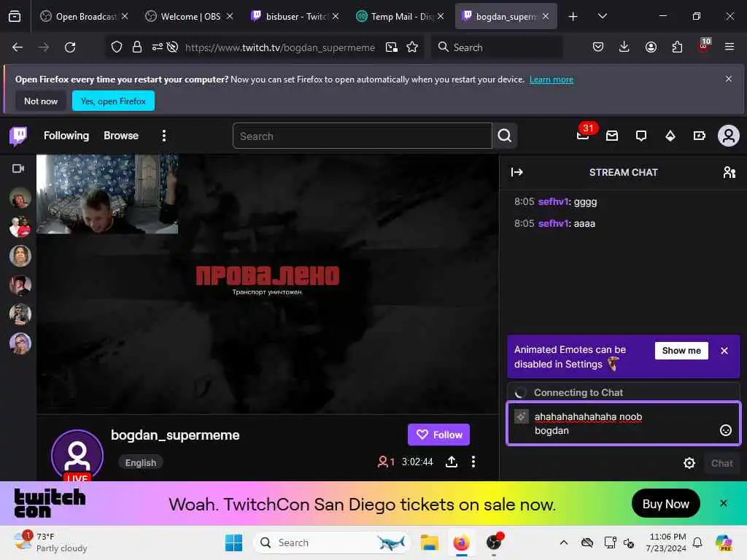Go back to previous page

(18, 47)
